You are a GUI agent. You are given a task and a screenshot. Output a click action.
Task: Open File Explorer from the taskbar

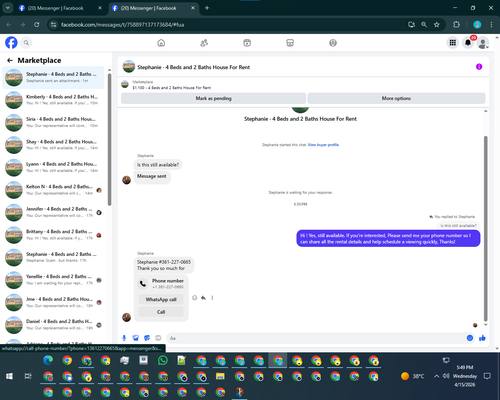pyautogui.click(x=220, y=376)
